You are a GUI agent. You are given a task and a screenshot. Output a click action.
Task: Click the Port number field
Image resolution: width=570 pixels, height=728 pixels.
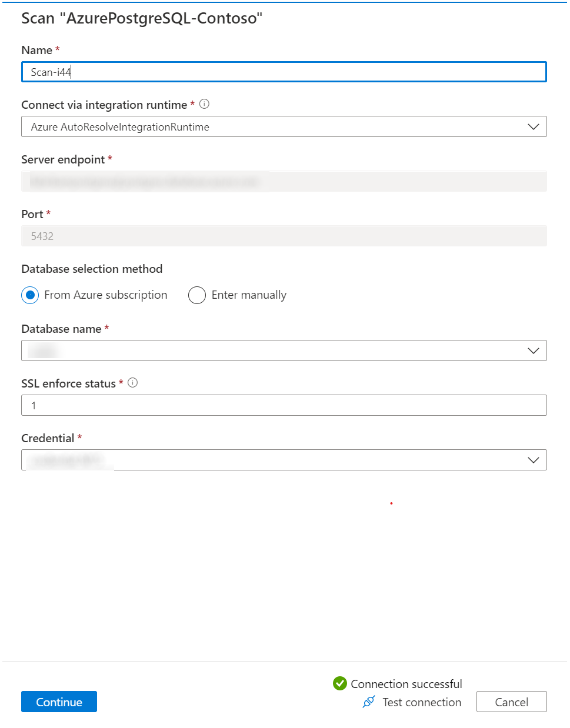click(284, 236)
